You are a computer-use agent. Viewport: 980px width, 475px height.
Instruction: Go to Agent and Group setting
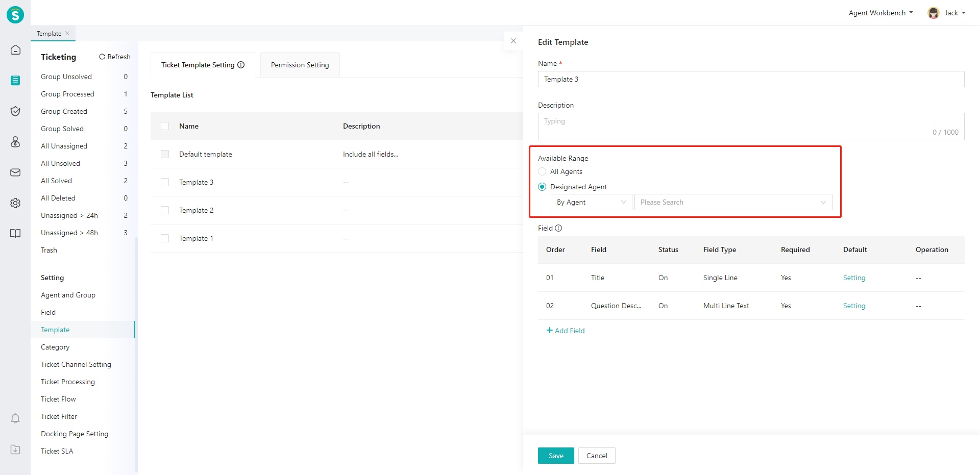(x=68, y=295)
